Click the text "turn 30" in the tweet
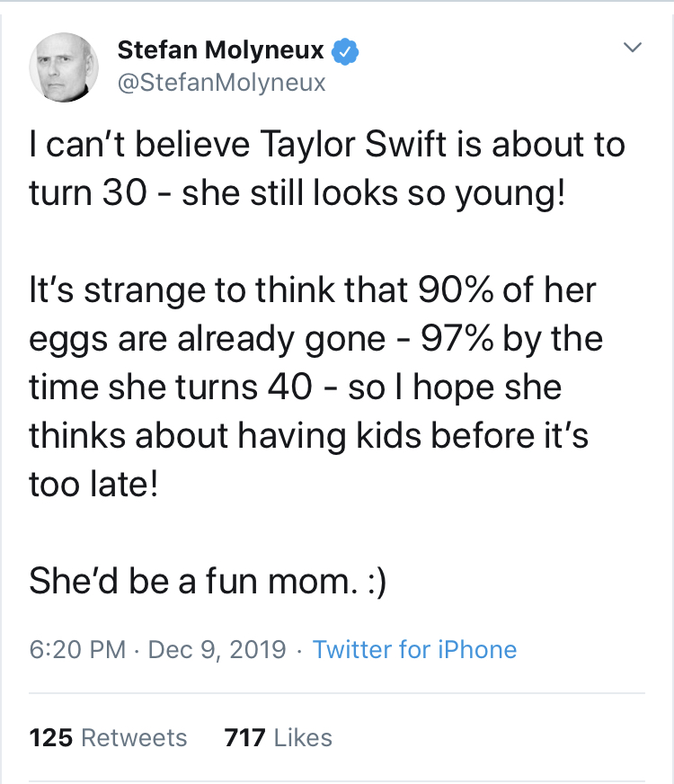 tap(87, 194)
